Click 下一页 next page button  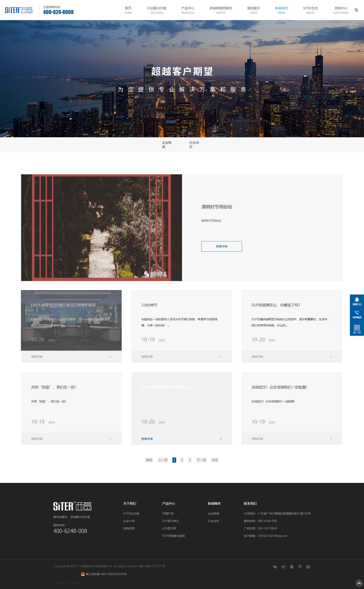(x=201, y=460)
